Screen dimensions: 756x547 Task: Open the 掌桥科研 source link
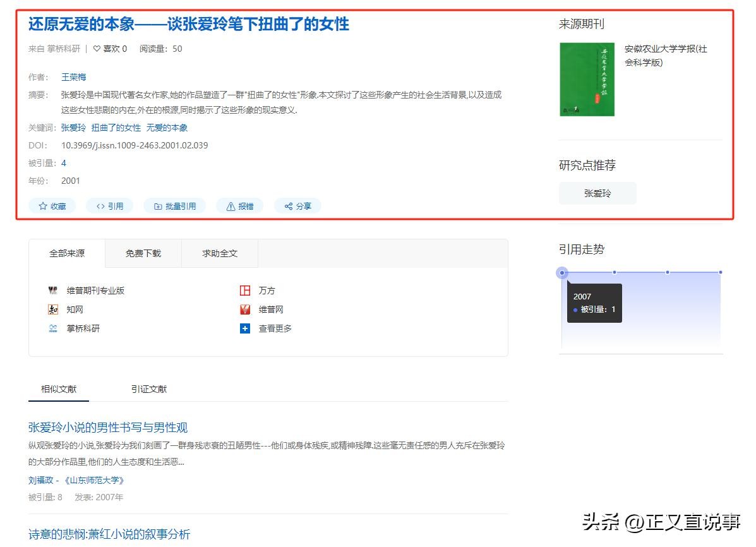[x=83, y=328]
